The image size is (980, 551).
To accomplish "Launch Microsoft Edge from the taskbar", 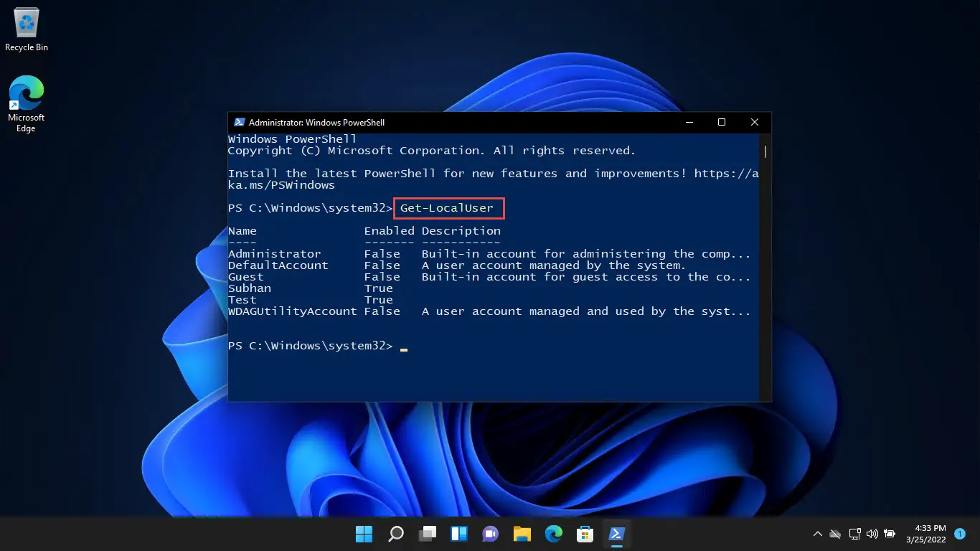I will tap(553, 534).
